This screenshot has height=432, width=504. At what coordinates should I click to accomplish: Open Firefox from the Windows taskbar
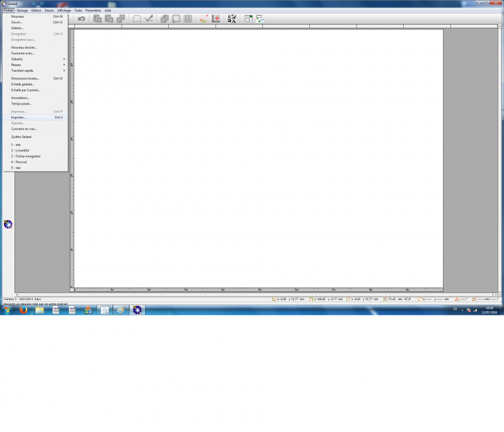(x=23, y=310)
